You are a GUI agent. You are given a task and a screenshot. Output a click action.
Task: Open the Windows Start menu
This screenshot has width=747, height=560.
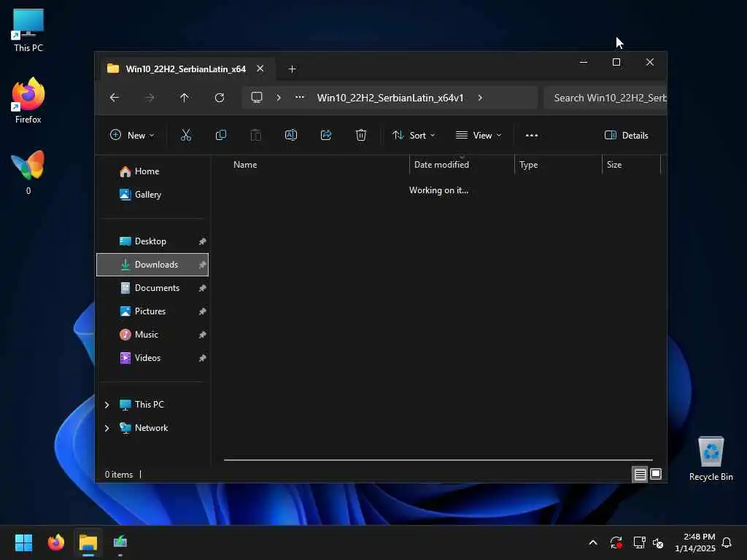click(23, 542)
